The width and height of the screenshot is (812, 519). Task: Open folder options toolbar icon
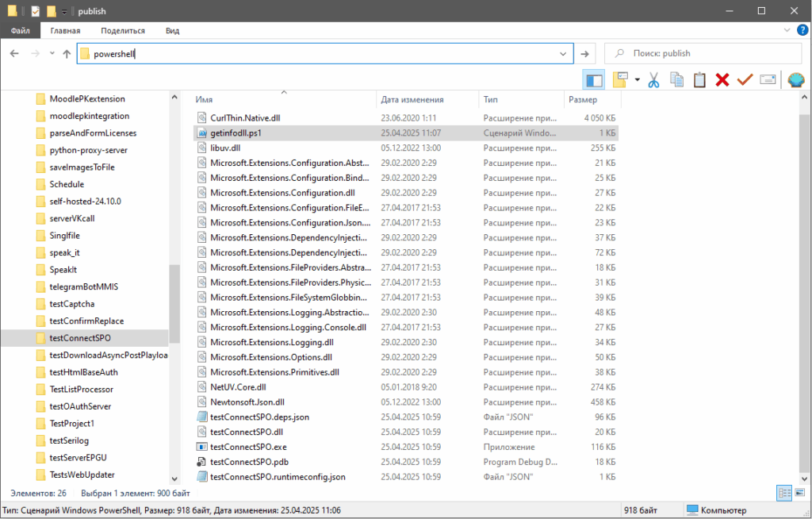(620, 79)
